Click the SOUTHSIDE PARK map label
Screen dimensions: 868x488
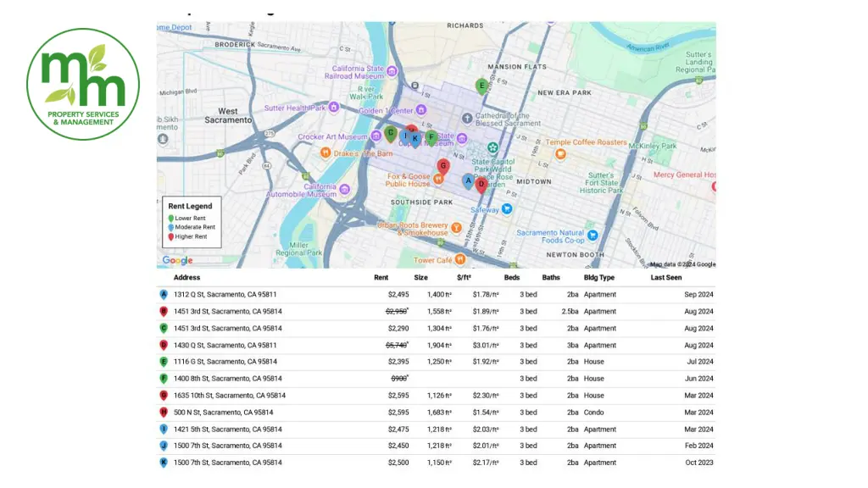point(422,202)
